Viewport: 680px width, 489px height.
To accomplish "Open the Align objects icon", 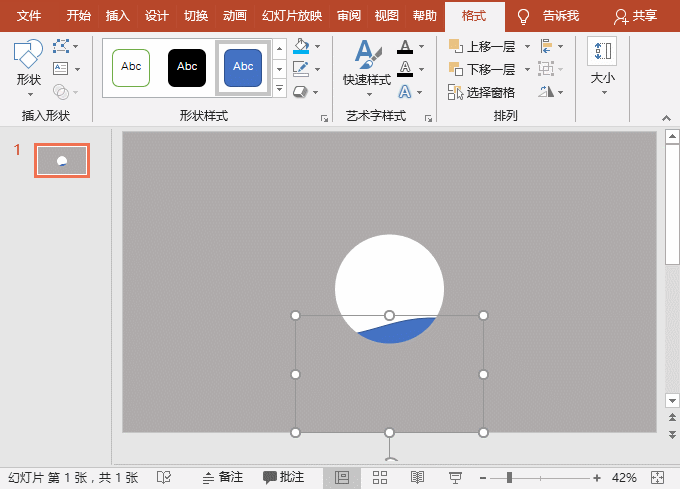I will [x=545, y=46].
